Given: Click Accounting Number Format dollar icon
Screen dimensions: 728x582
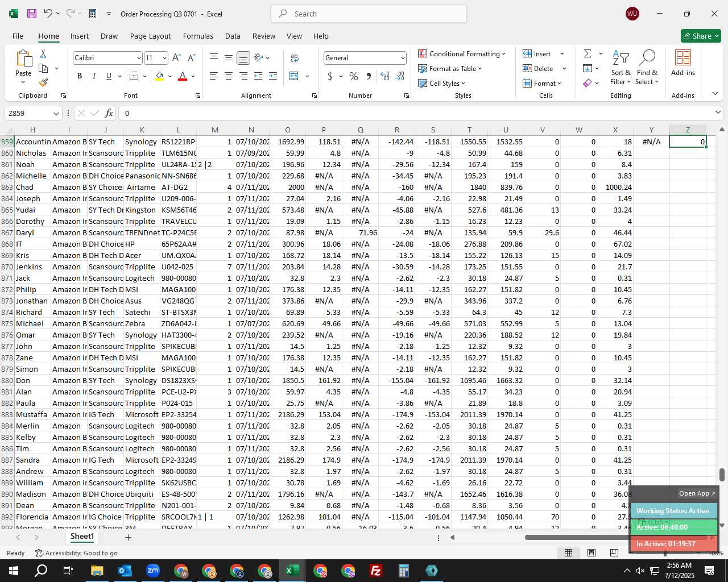Looking at the screenshot, I should pos(330,76).
